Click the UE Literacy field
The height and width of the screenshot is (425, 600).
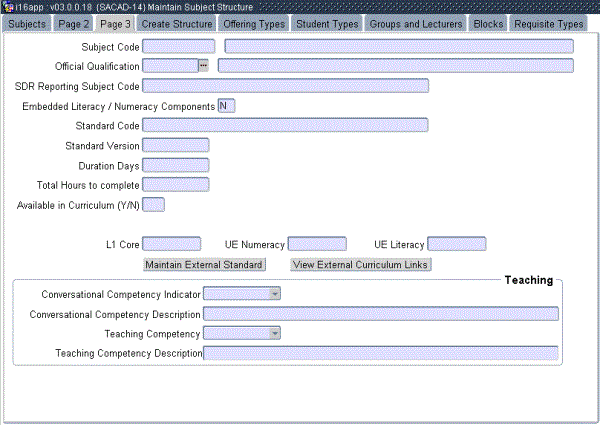tap(457, 244)
